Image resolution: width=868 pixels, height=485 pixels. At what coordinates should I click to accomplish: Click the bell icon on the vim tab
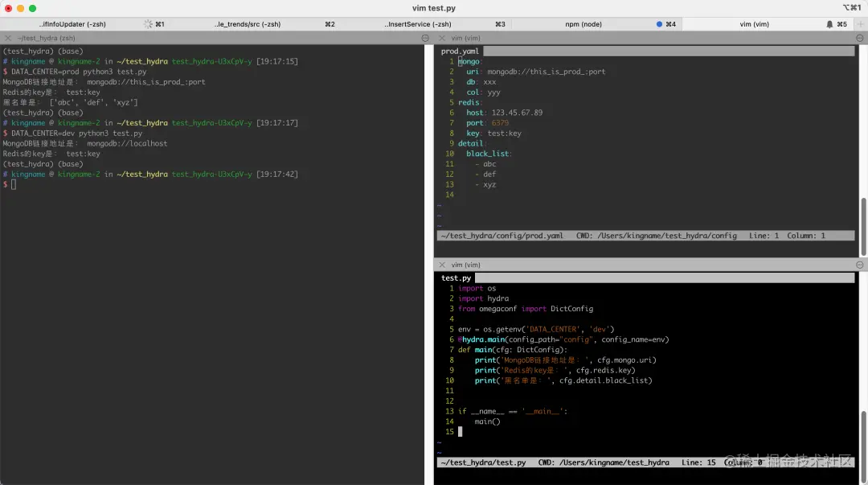click(x=829, y=24)
